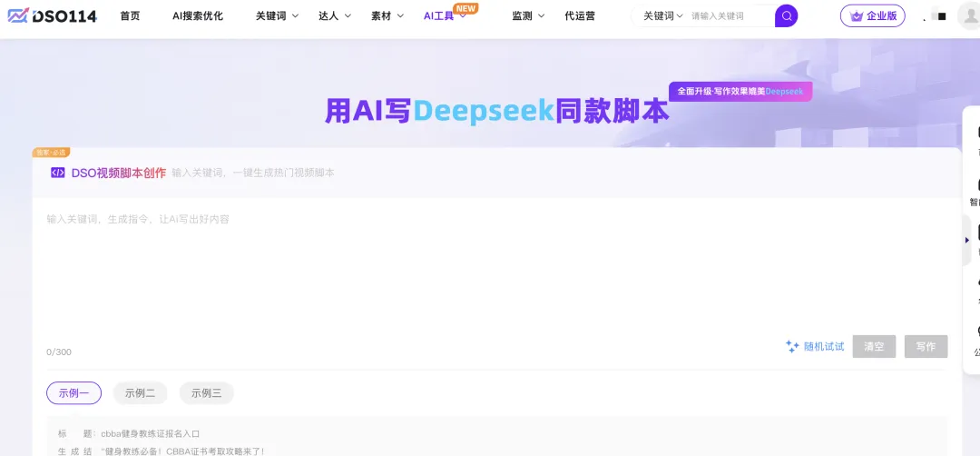Expand the 素材 dropdown menu
980x456 pixels.
tap(387, 16)
